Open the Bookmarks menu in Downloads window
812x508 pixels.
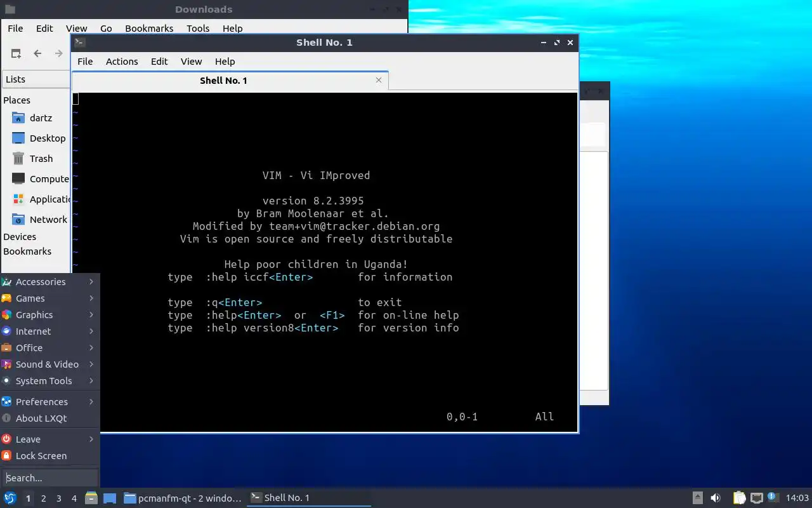point(149,29)
